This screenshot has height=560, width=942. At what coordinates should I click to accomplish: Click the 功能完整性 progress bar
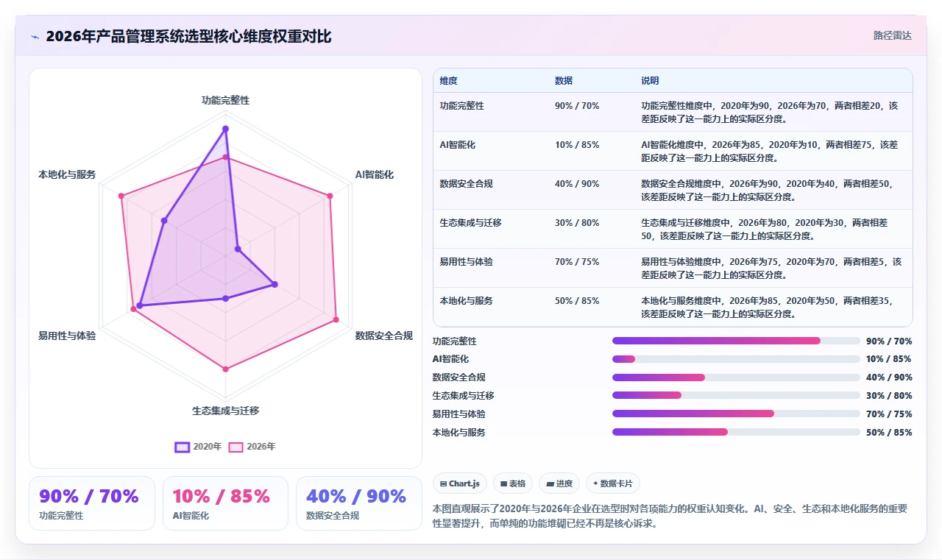pyautogui.click(x=736, y=341)
